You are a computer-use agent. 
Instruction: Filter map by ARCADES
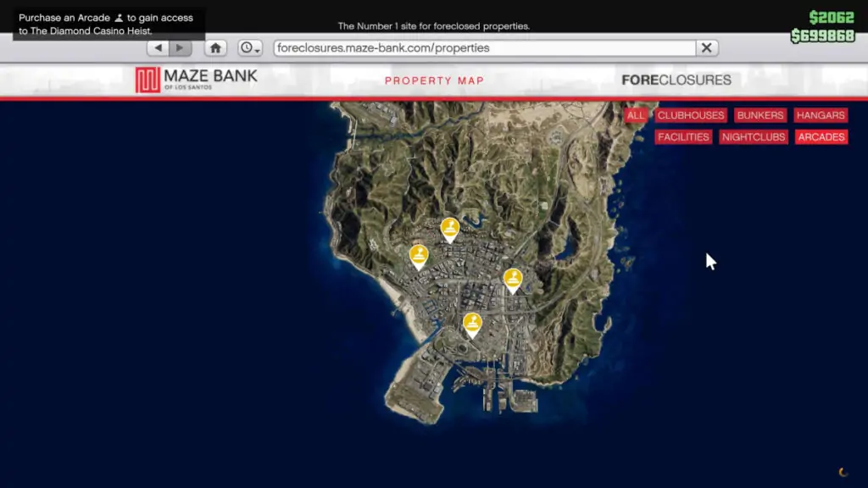click(x=821, y=136)
